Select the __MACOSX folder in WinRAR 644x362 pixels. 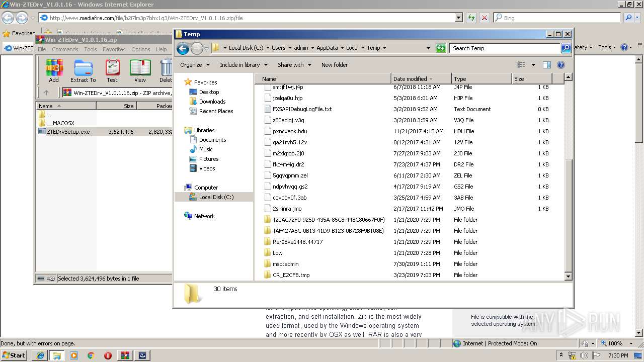(60, 123)
